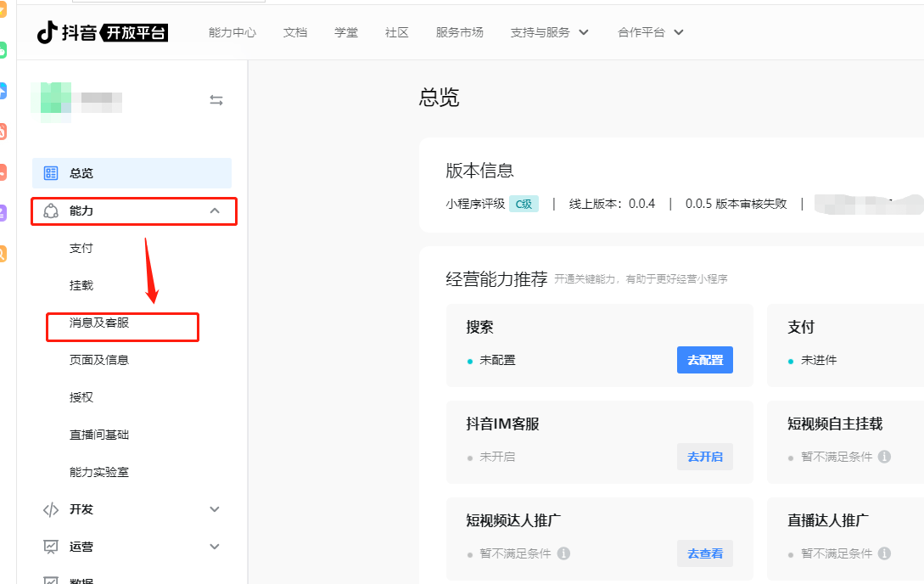Click the 开发 code brackets icon
This screenshot has width=924, height=584.
tap(51, 510)
